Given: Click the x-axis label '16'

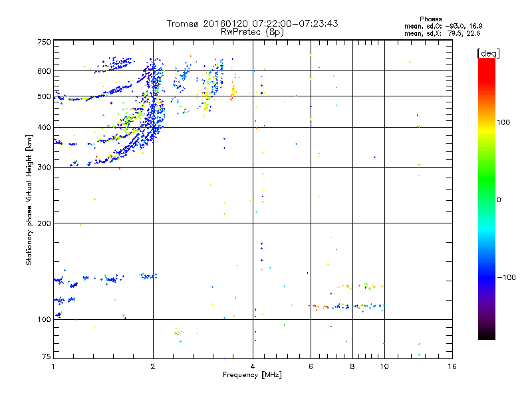Looking at the screenshot, I should pos(452,366).
